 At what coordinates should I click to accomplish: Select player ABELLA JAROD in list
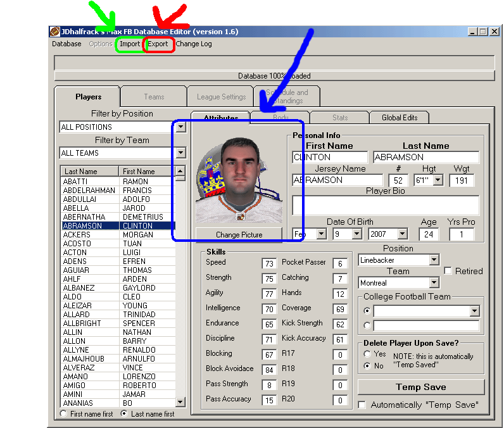[118, 208]
